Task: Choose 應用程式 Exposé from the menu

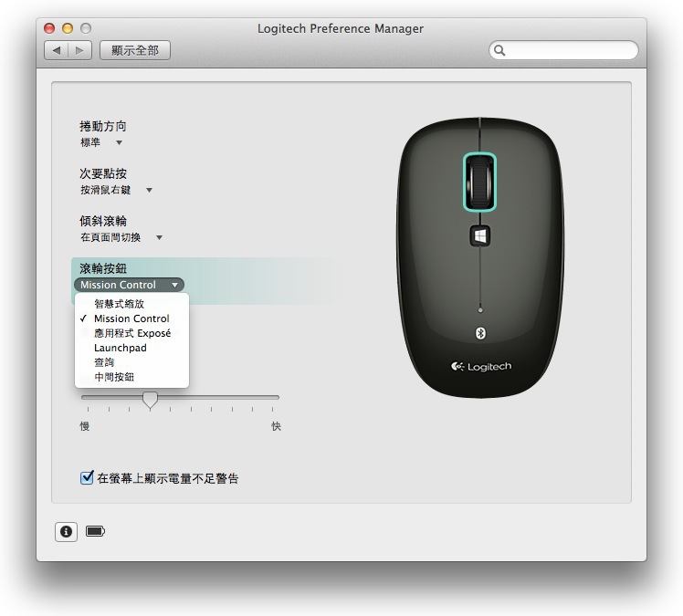Action: click(132, 333)
